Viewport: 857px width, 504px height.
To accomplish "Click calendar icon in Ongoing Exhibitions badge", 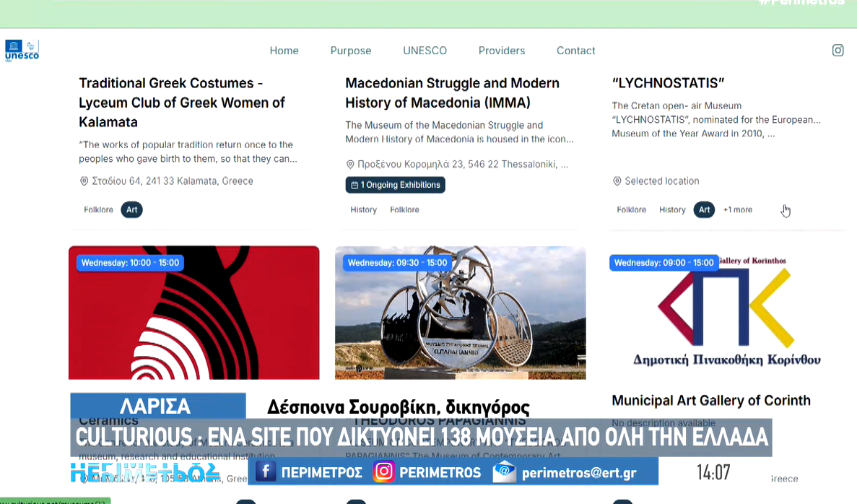I will [x=354, y=186].
